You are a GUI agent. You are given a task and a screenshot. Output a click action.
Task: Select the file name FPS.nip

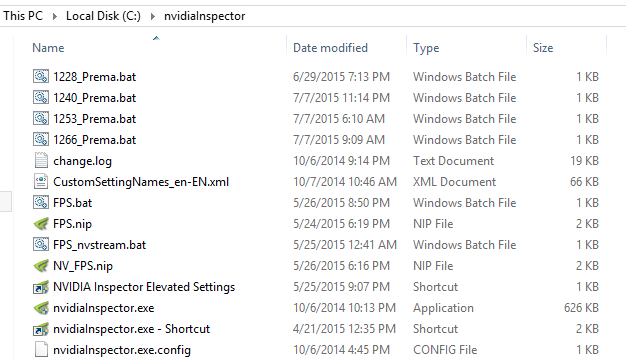coord(72,224)
